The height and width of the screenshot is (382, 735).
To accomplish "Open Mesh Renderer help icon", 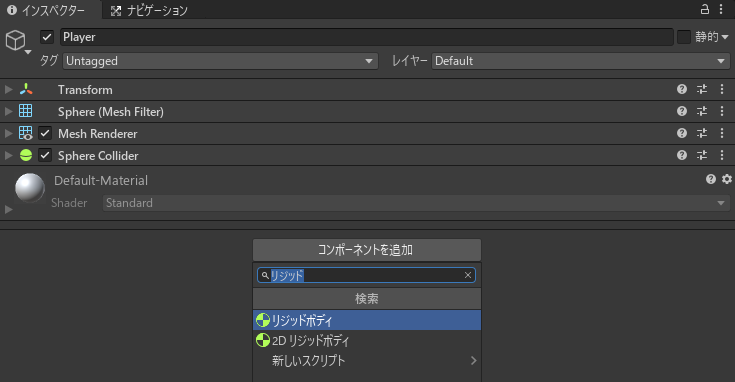I will click(682, 133).
